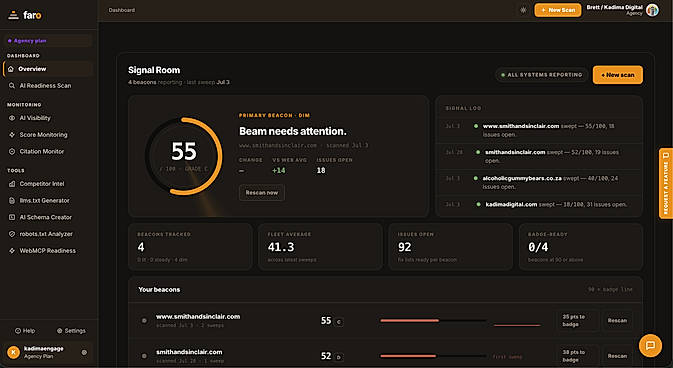Open the Overview home icon
This screenshot has width=673, height=368.
point(11,69)
